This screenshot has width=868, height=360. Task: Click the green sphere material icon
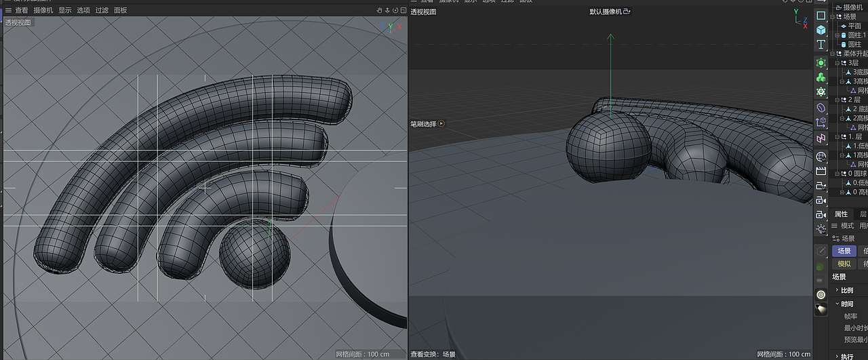pos(821,266)
